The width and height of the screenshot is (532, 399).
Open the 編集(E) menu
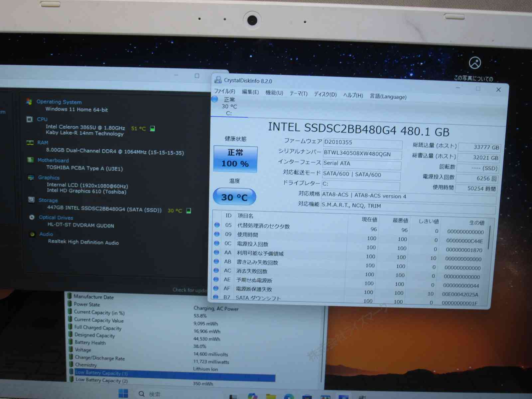(250, 92)
